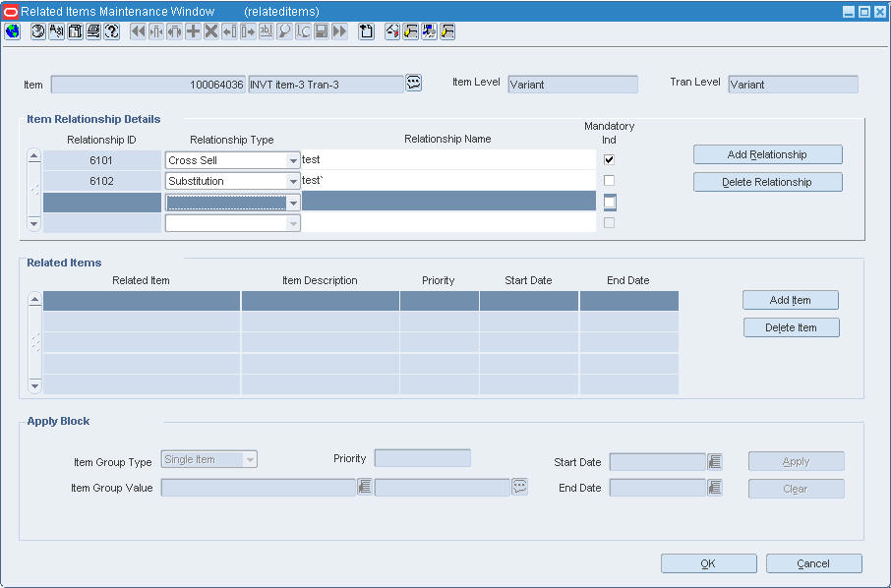Click the new document toolbar icon
The image size is (891, 588).
(367, 31)
